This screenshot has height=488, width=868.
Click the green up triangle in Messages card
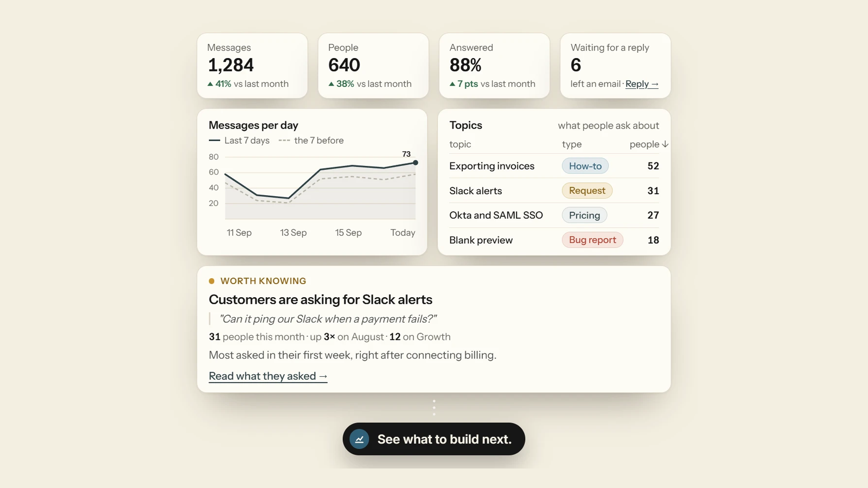click(x=210, y=84)
